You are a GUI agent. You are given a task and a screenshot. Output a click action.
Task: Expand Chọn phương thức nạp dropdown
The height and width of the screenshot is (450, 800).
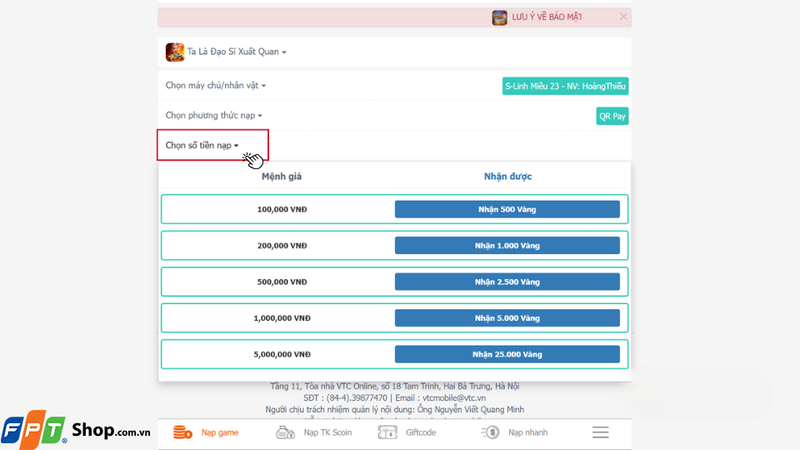(x=214, y=115)
